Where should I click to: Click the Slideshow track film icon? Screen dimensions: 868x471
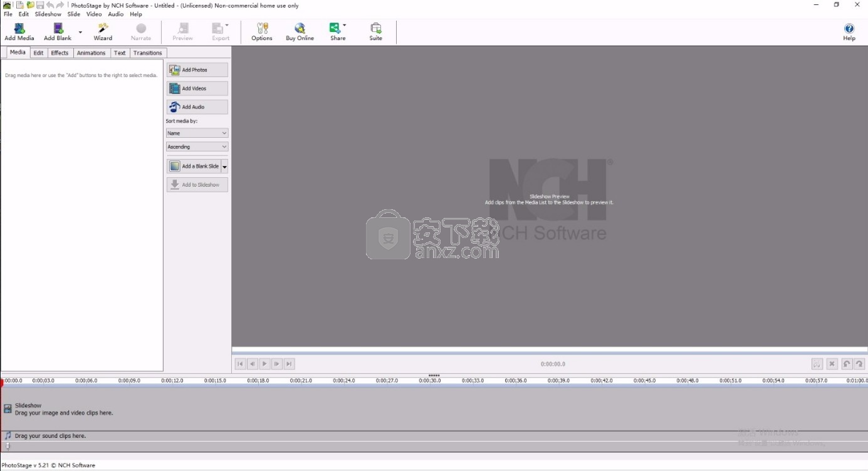[8, 409]
